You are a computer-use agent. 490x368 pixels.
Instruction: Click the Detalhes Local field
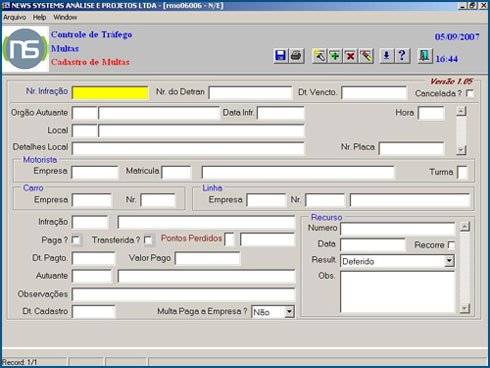click(x=188, y=148)
